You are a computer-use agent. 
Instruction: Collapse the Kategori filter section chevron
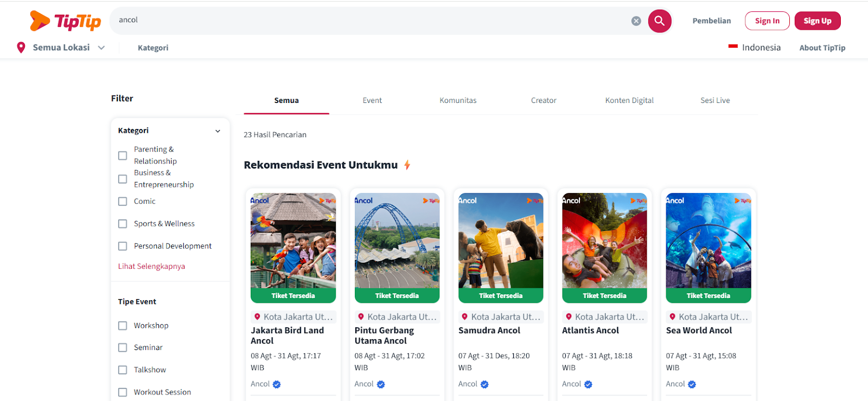point(218,131)
